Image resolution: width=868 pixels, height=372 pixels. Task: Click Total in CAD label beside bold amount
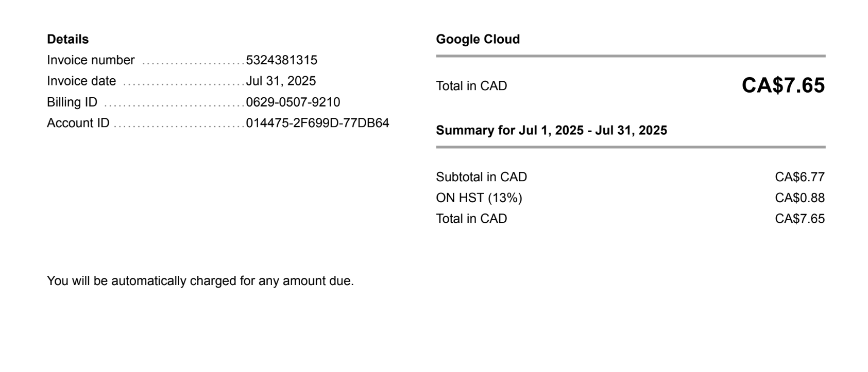[471, 86]
